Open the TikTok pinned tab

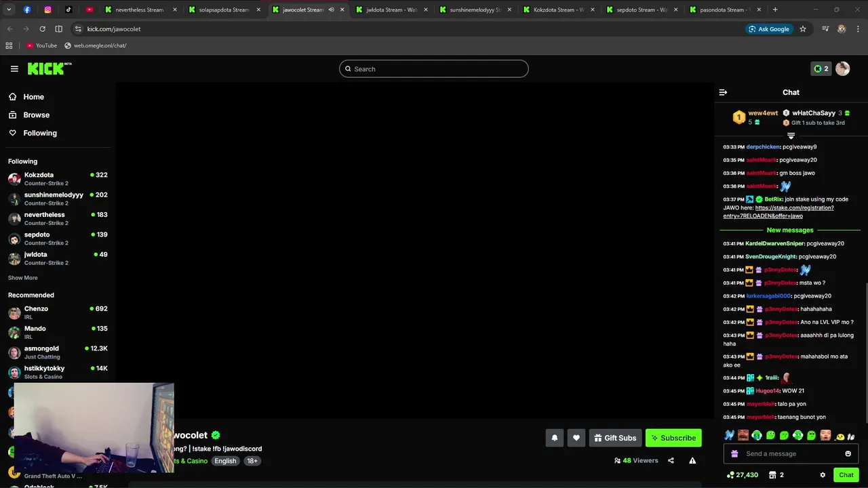(x=68, y=9)
